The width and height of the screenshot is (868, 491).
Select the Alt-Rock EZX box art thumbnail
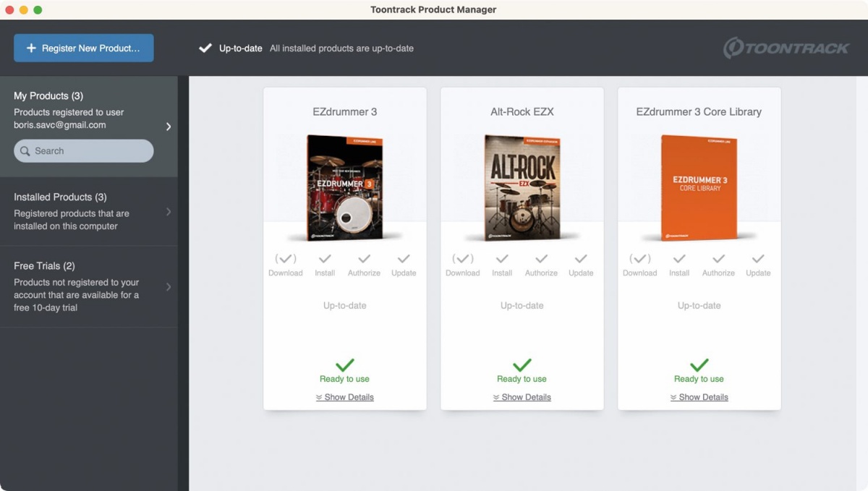522,187
